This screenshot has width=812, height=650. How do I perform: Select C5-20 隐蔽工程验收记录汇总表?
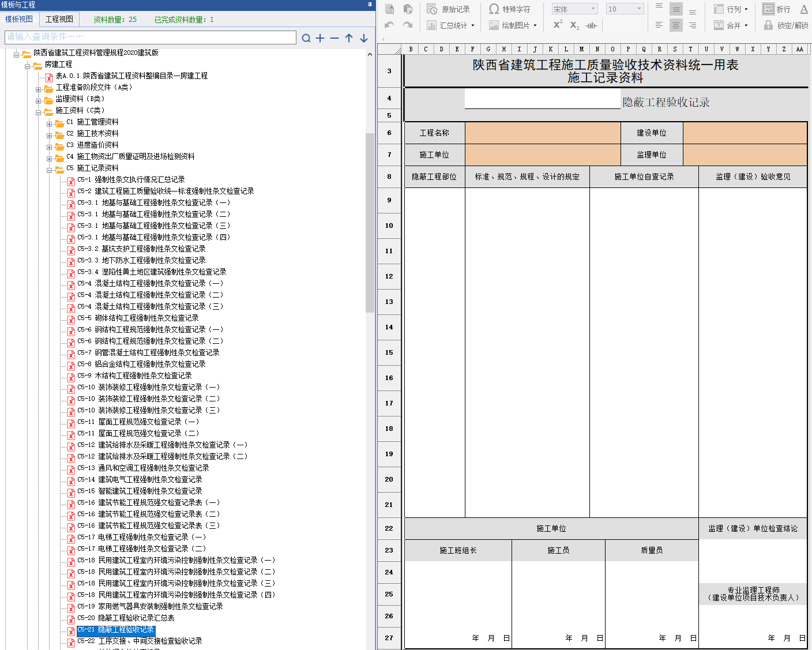click(x=126, y=618)
